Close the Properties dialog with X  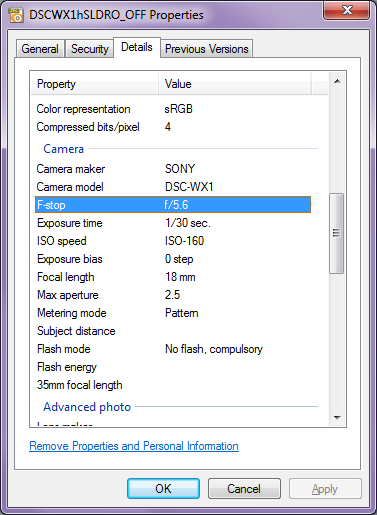tap(346, 10)
